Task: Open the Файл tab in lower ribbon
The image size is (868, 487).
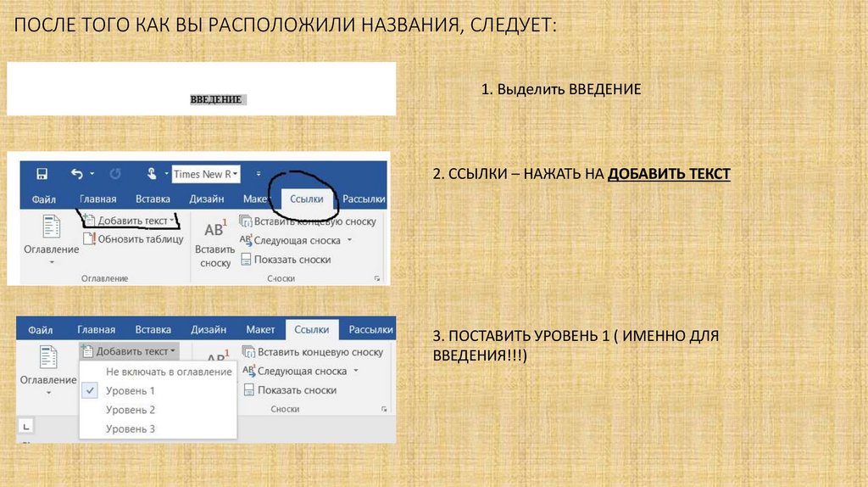Action: click(x=41, y=330)
